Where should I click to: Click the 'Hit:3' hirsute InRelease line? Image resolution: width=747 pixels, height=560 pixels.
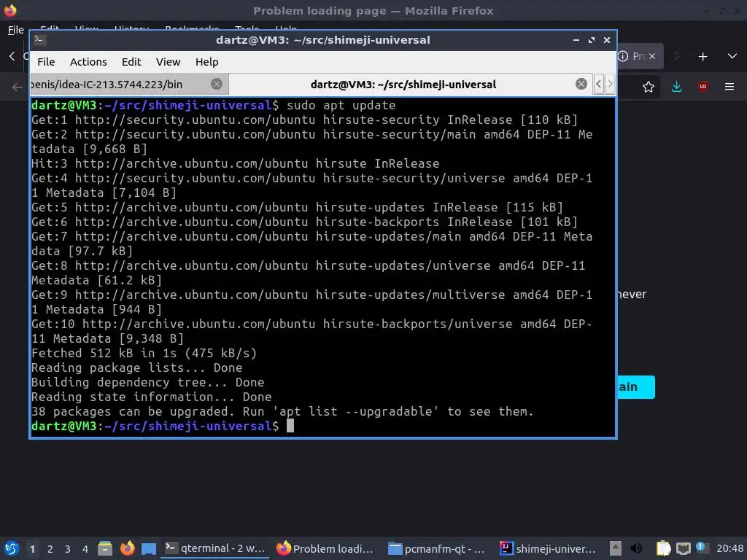click(236, 164)
